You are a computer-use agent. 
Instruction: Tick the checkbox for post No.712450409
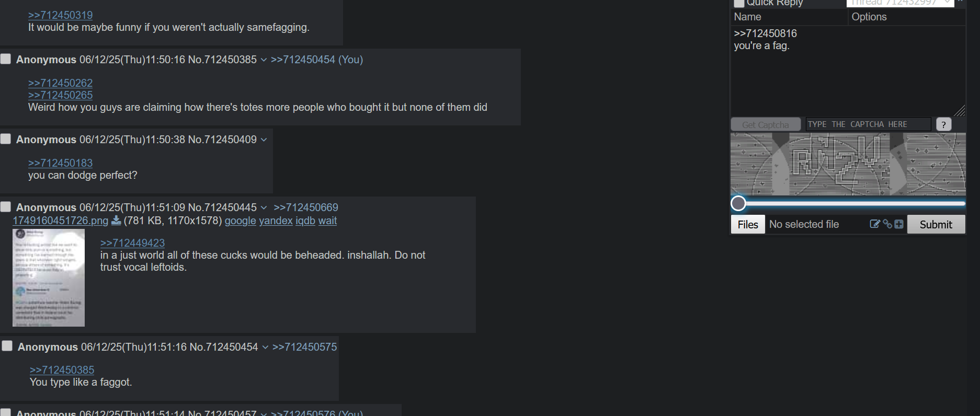(x=6, y=138)
